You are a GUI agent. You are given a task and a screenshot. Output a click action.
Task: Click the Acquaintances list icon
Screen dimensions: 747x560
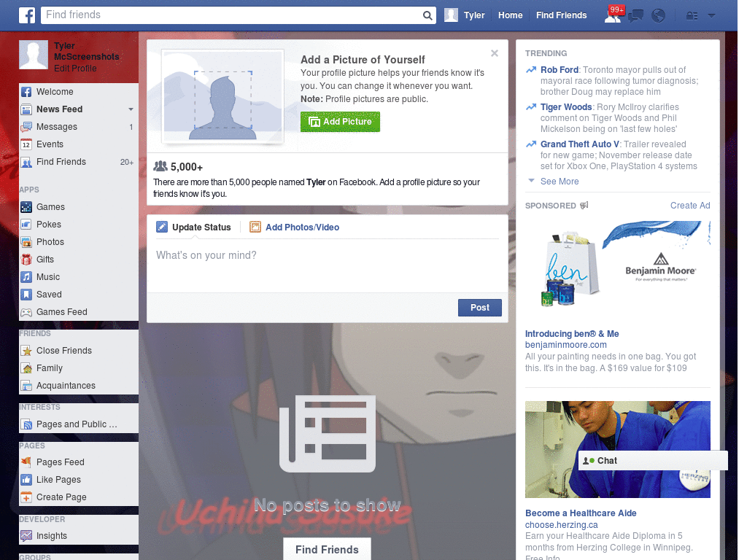coord(26,386)
